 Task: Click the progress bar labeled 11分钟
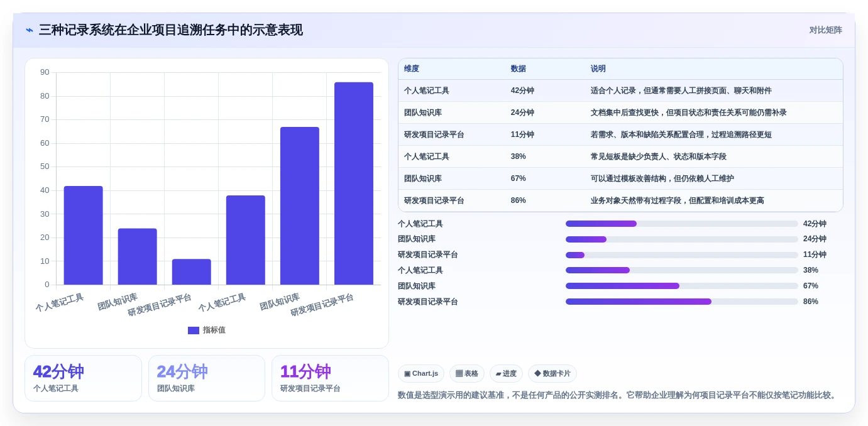click(682, 255)
